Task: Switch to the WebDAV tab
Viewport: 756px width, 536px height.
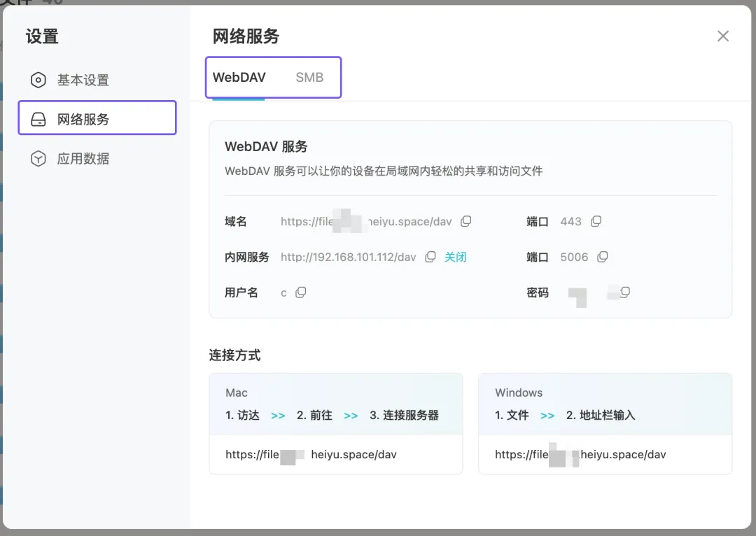Action: pyautogui.click(x=239, y=77)
